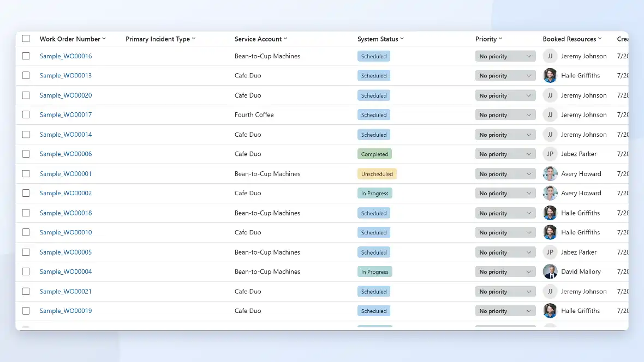
Task: Expand the Service Account column header menu
Action: 285,39
